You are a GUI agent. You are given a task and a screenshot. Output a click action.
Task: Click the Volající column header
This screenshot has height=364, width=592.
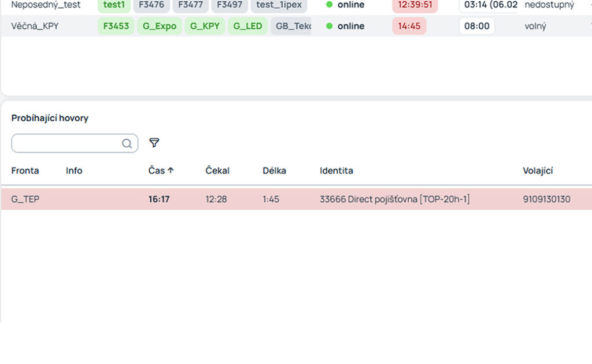538,170
